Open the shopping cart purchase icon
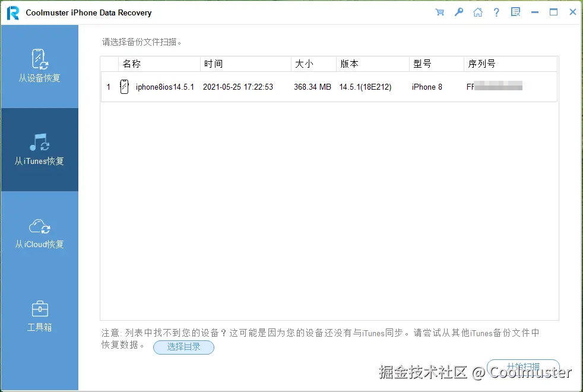The height and width of the screenshot is (392, 583). click(x=440, y=11)
